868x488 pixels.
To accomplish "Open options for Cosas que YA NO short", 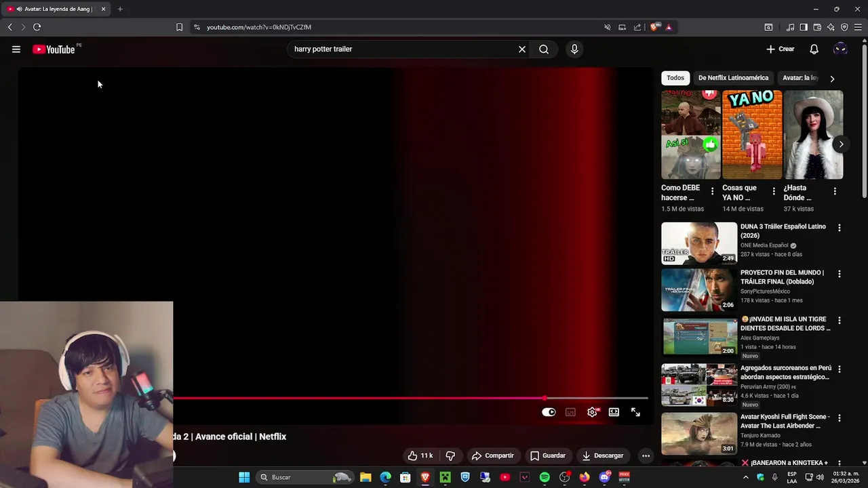I will coord(774,192).
